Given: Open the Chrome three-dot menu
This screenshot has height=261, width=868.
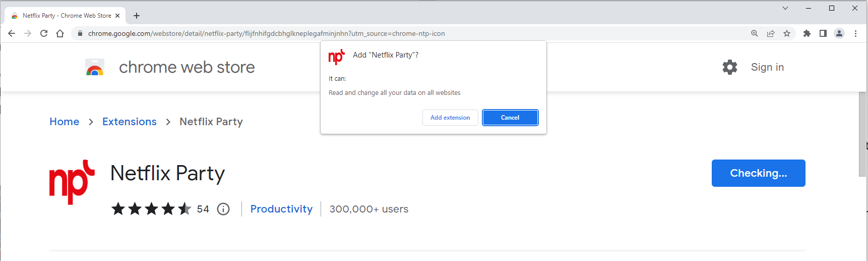Looking at the screenshot, I should click(855, 33).
